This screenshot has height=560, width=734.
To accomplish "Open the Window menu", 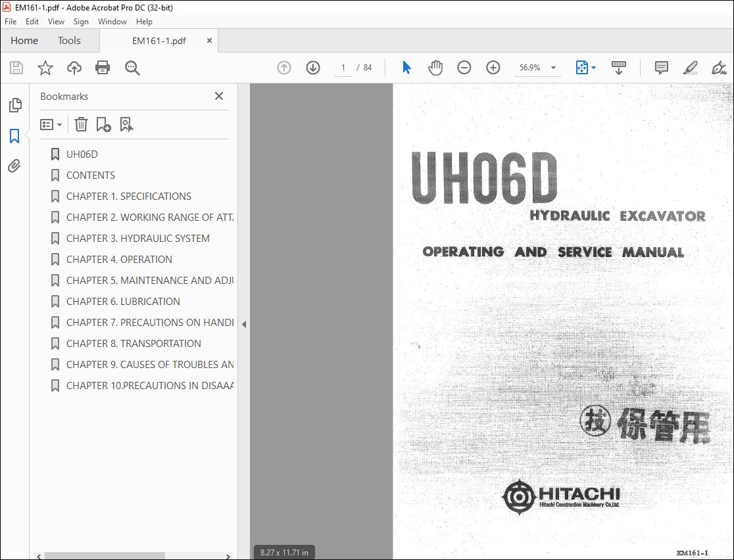I will 112,22.
